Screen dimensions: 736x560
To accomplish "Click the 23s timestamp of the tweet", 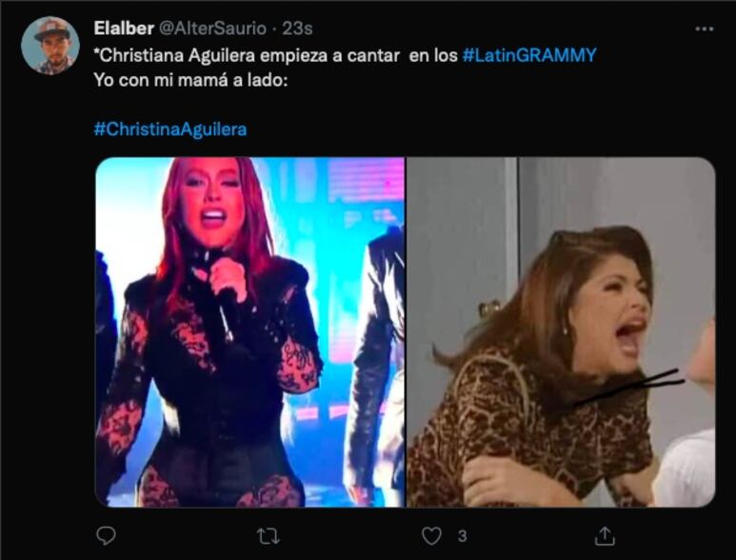I will [x=297, y=29].
